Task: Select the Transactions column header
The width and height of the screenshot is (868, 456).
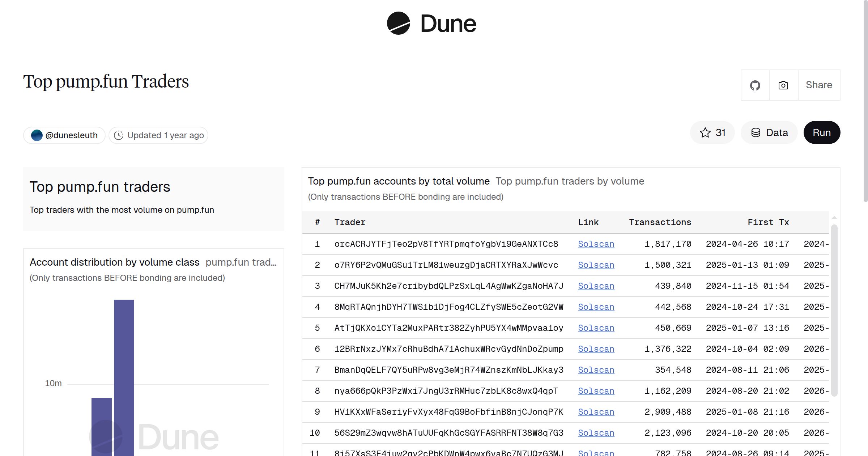Action: pyautogui.click(x=660, y=222)
